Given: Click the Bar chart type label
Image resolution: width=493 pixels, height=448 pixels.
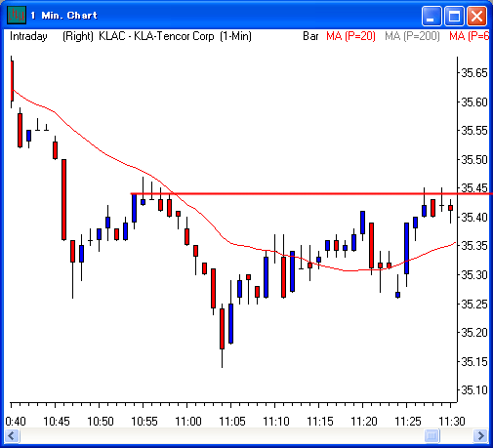Looking at the screenshot, I should click(x=310, y=36).
